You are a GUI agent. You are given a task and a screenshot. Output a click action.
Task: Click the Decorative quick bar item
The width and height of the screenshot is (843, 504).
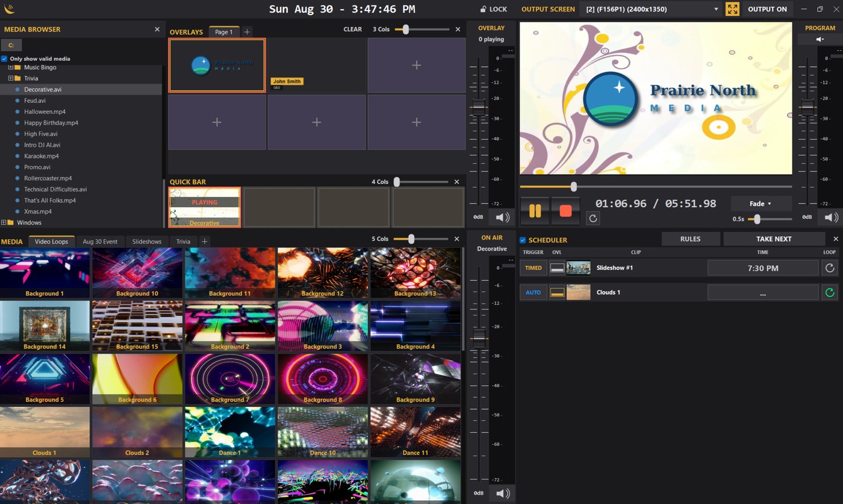point(204,207)
